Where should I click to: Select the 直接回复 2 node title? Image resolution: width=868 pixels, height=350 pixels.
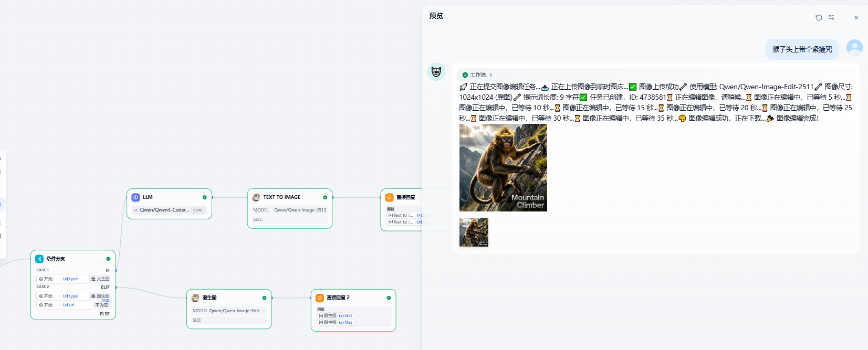pyautogui.click(x=338, y=298)
